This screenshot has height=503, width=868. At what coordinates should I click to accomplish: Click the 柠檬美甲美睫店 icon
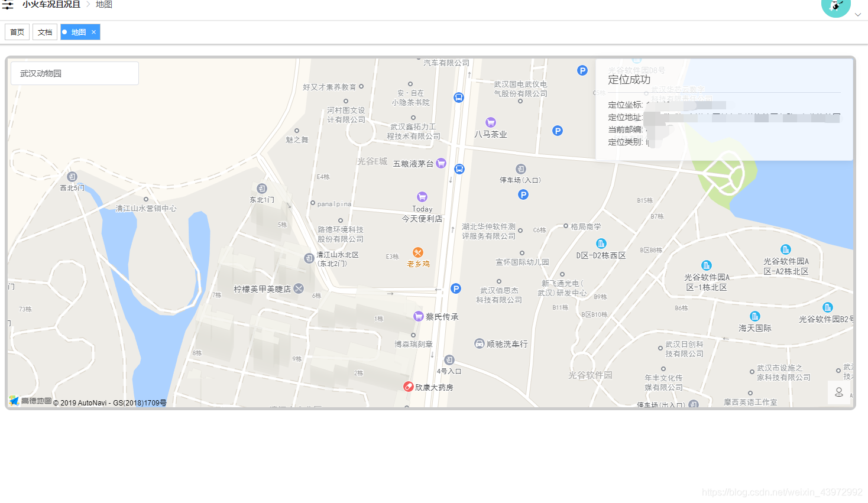coord(299,288)
